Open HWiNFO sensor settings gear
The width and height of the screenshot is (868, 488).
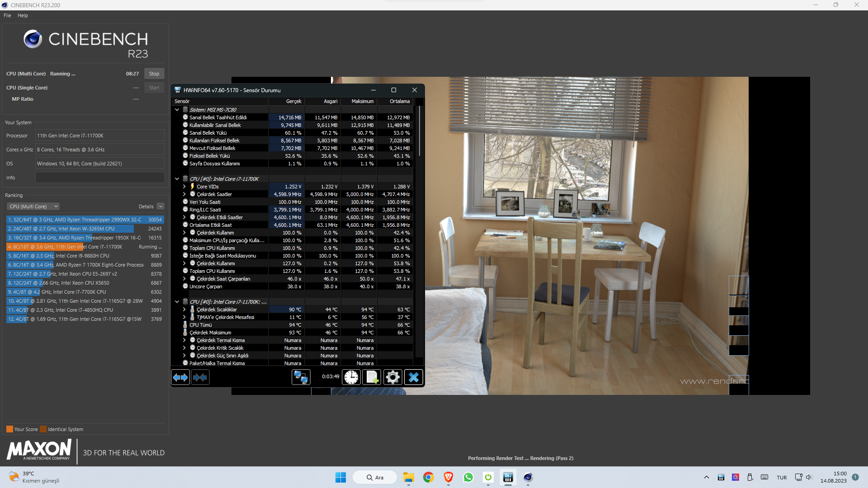pyautogui.click(x=392, y=377)
